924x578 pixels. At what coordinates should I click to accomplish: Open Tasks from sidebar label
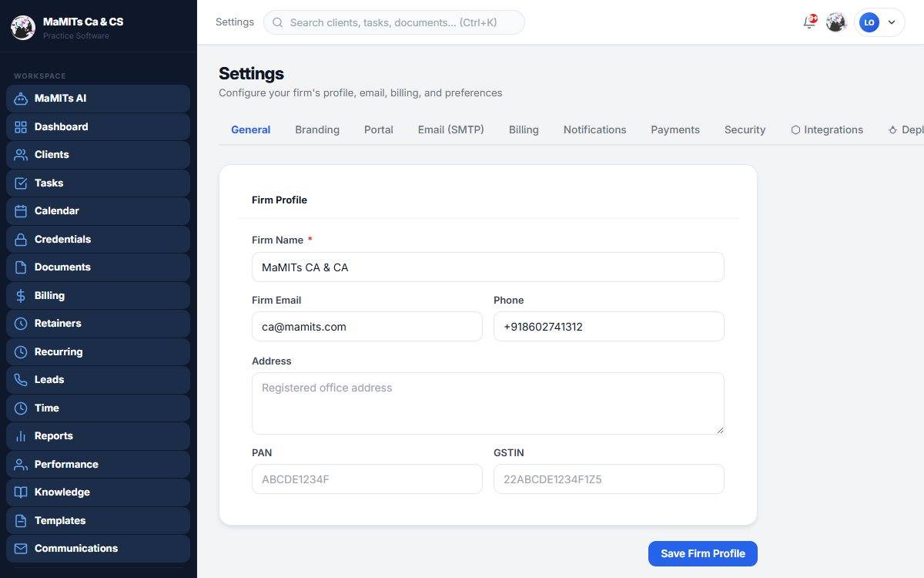point(49,183)
